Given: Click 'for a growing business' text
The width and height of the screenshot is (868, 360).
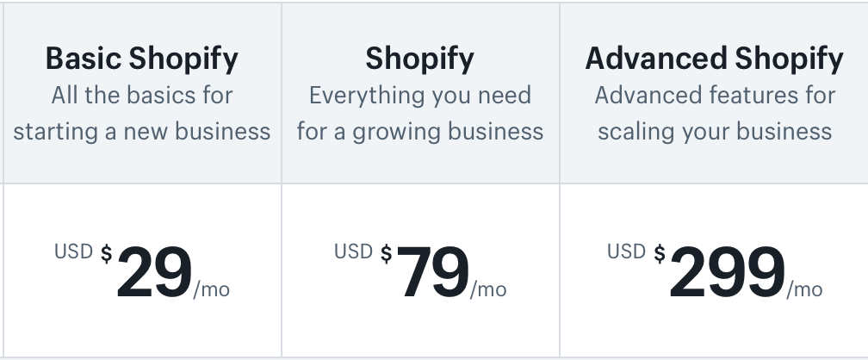Looking at the screenshot, I should [x=420, y=132].
